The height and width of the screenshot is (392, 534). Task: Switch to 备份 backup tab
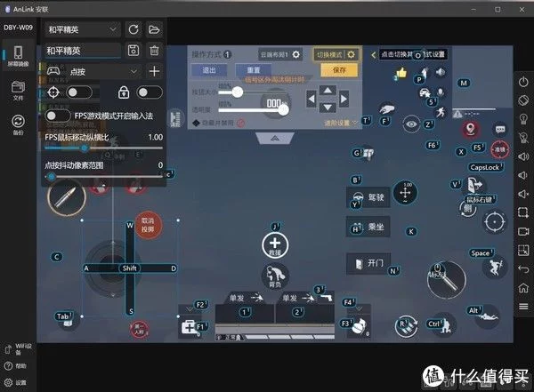(18, 124)
